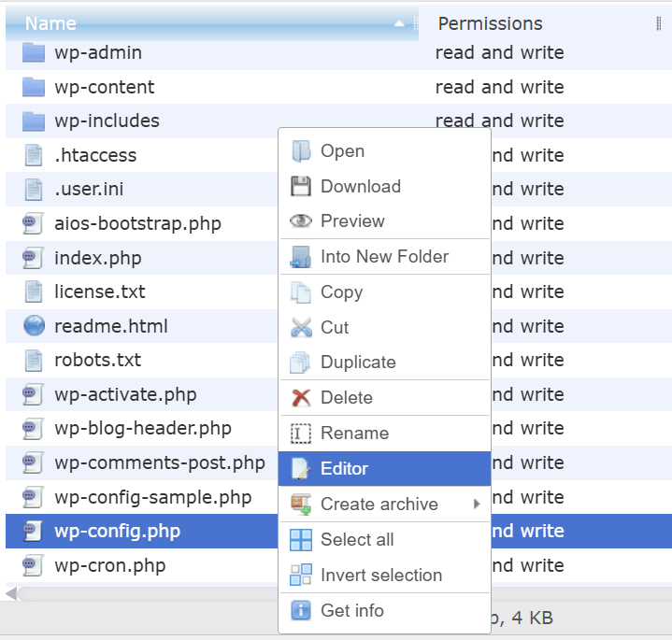The width and height of the screenshot is (672, 640).
Task: Select the robots.txt file name
Action: pyautogui.click(x=98, y=360)
